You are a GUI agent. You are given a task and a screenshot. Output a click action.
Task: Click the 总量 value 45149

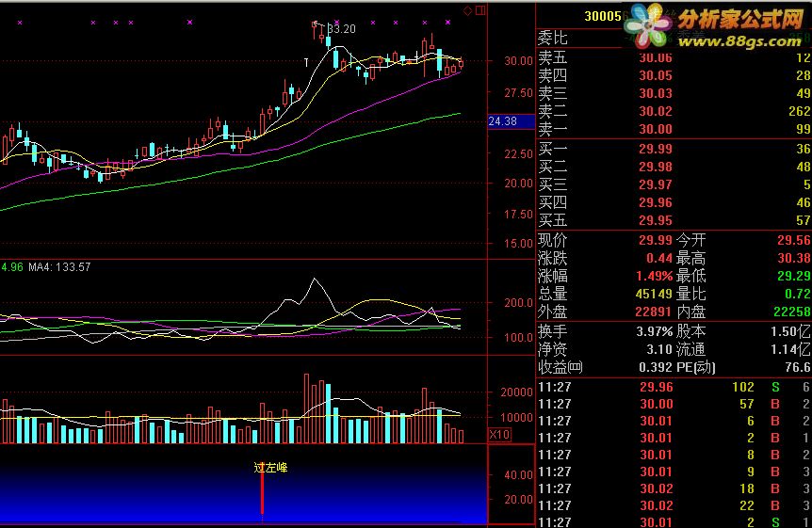click(654, 294)
